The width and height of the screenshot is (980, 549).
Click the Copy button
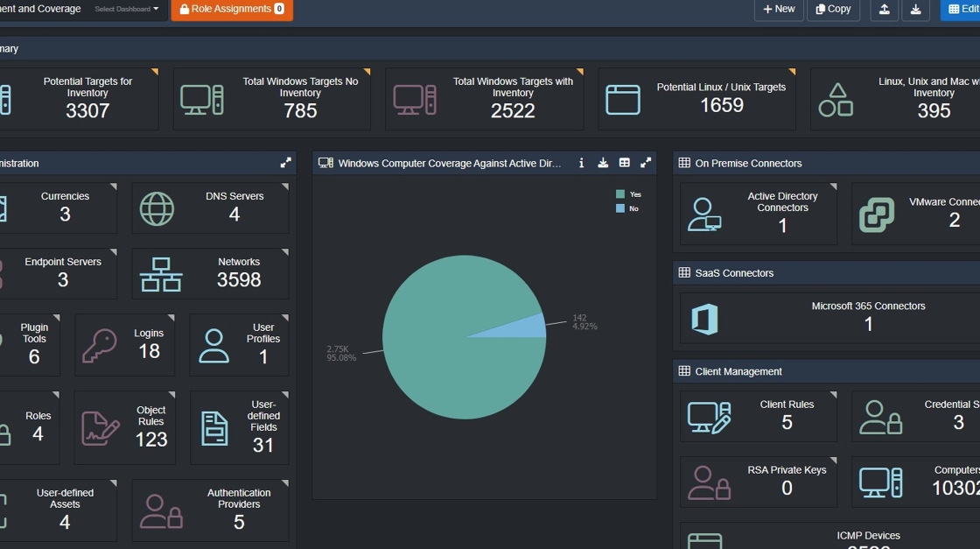pyautogui.click(x=834, y=10)
